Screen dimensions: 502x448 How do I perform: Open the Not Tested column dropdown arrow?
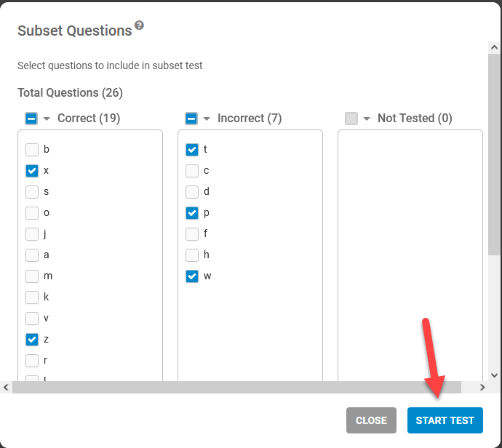(367, 119)
